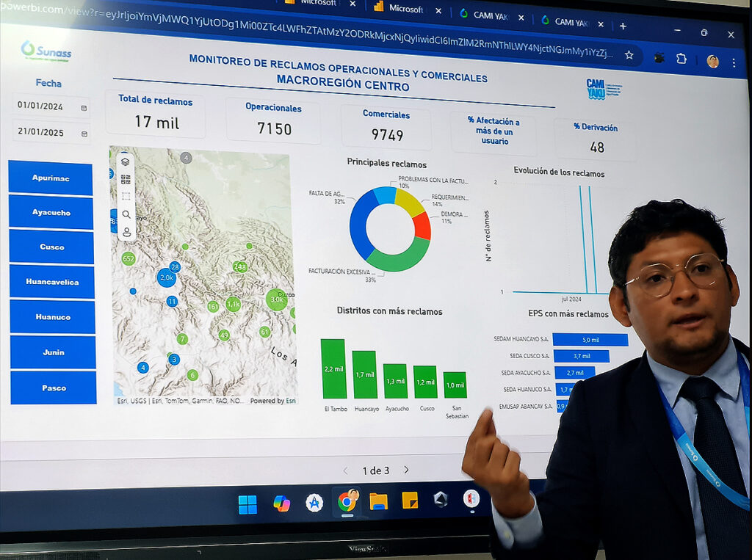Screen dimensions: 752x560
Task: Filter by the Ayacucho region button
Action: (51, 212)
